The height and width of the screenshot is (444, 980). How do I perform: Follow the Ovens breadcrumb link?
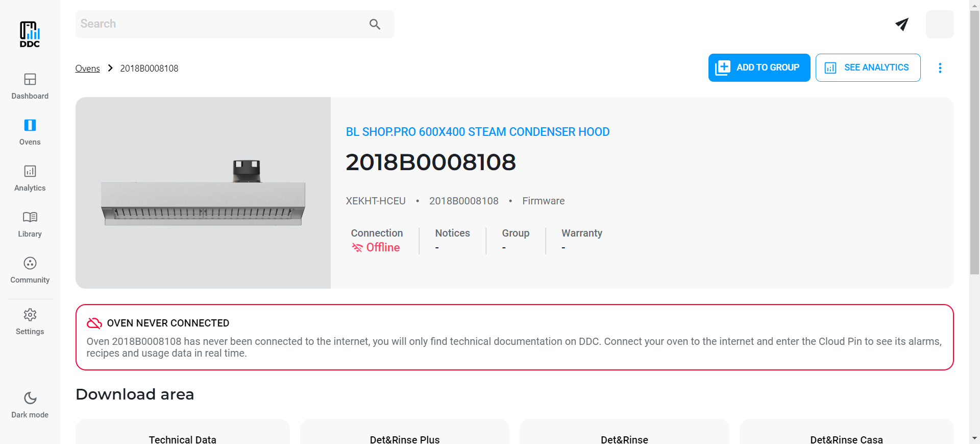point(87,68)
